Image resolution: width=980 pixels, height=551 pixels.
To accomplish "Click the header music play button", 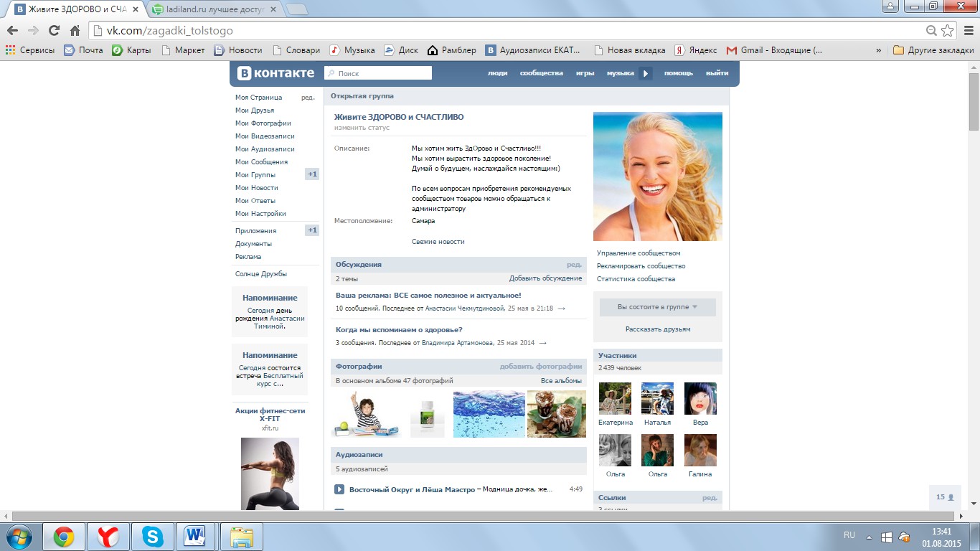I will (646, 73).
